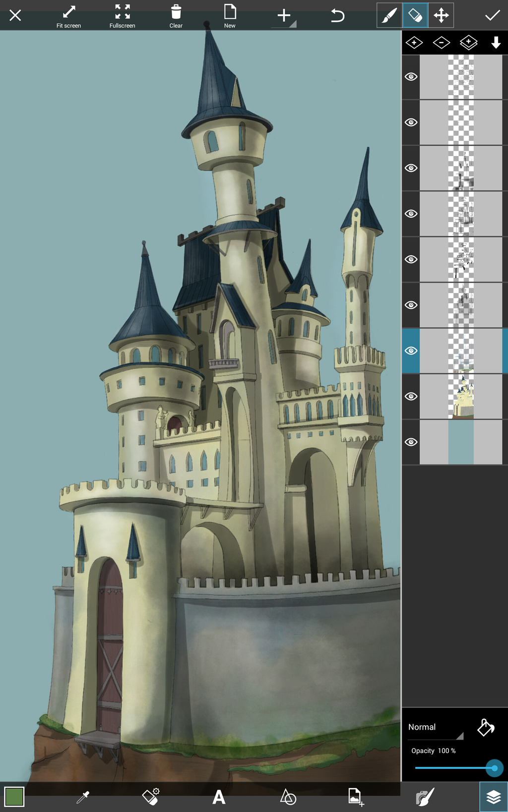
Task: Select the Brush tool
Action: [389, 15]
